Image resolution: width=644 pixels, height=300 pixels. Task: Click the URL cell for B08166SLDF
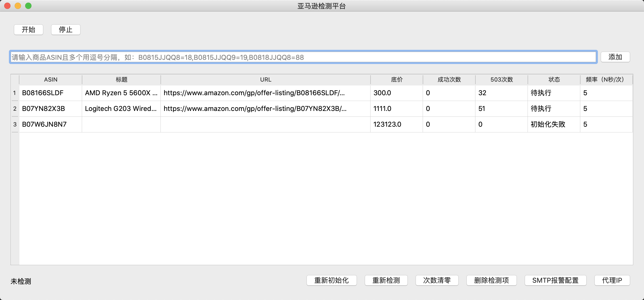coord(266,93)
